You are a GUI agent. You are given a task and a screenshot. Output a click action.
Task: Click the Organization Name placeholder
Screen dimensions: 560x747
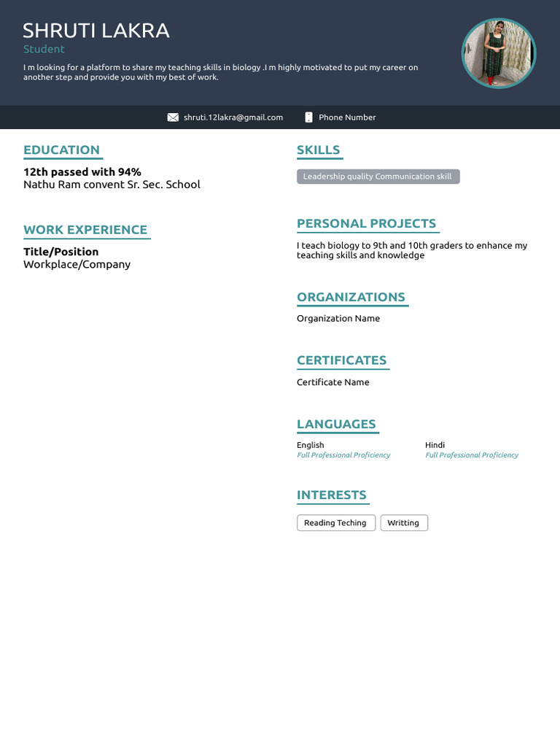(x=338, y=318)
